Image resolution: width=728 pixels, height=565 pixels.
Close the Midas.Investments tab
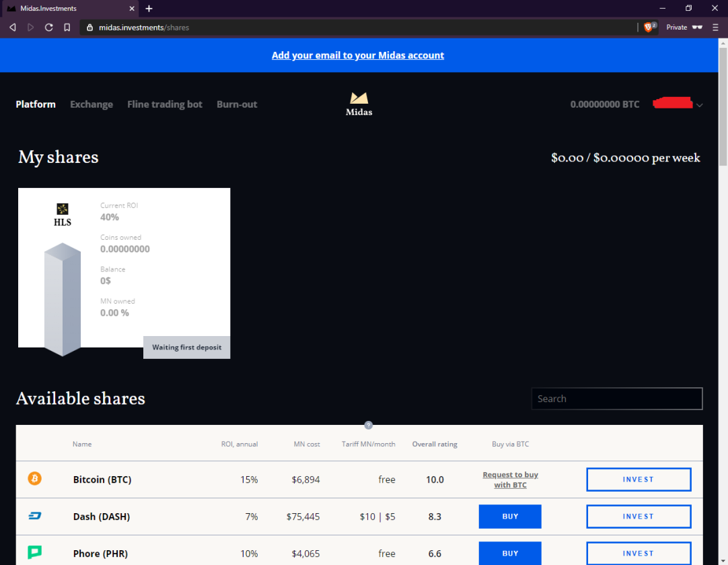tap(132, 8)
